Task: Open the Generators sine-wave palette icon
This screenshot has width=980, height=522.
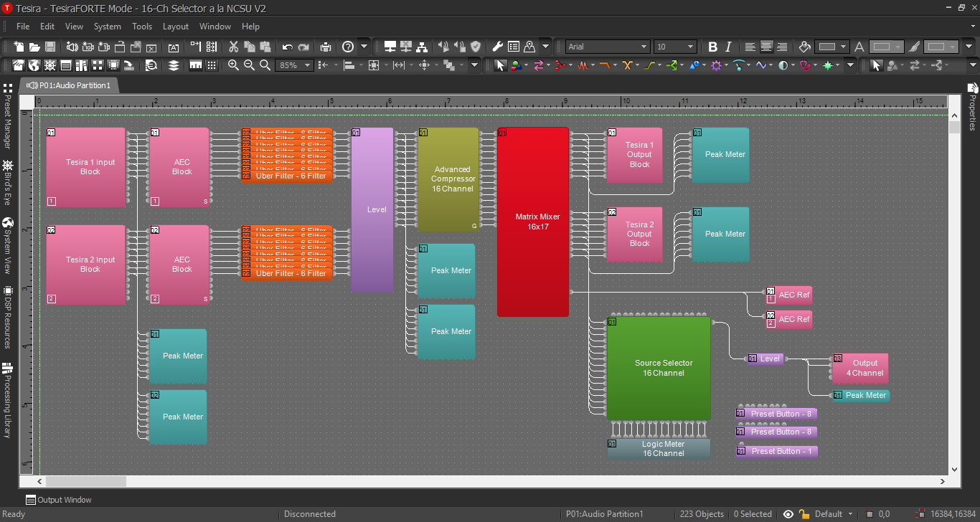Action: coord(760,65)
